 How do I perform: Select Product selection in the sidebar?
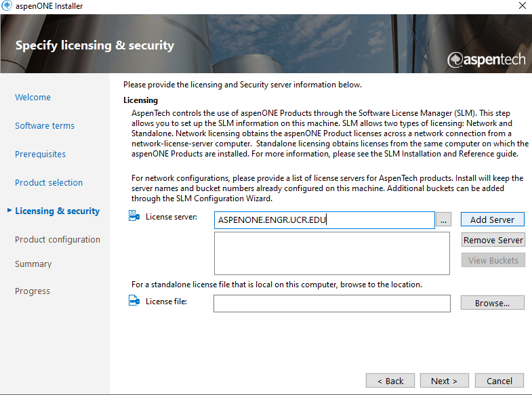pos(49,183)
